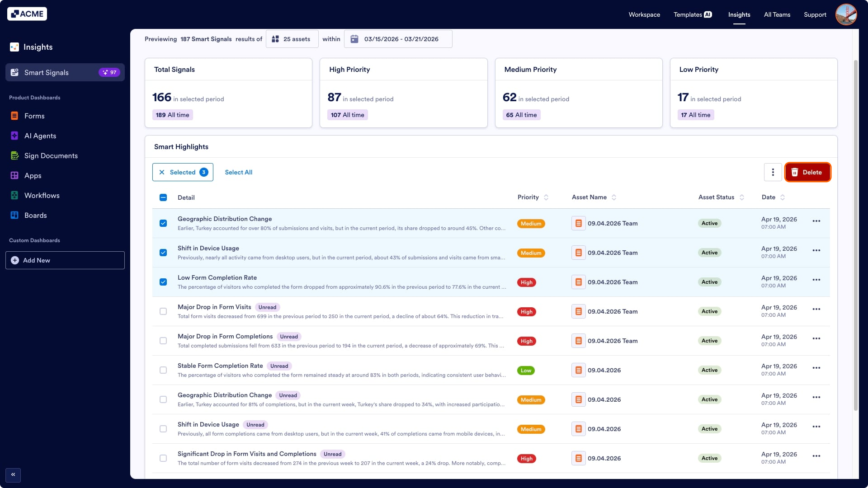This screenshot has width=868, height=488.
Task: Click the red Delete button
Action: [x=807, y=172]
